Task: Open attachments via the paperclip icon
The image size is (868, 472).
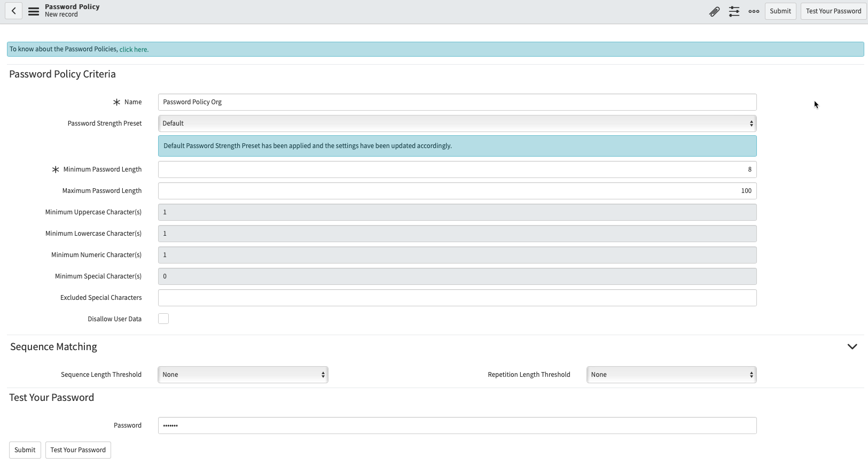Action: (x=714, y=11)
